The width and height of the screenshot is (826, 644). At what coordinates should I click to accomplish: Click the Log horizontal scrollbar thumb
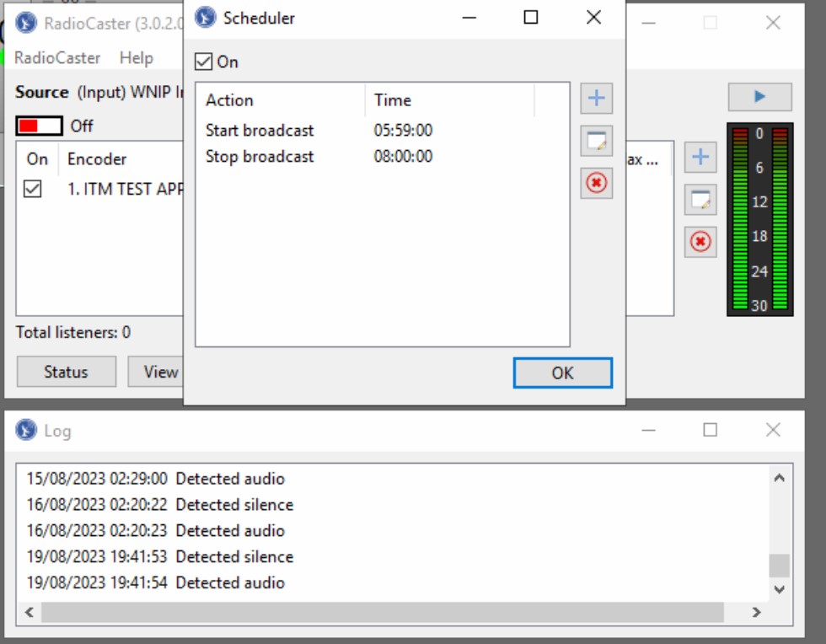click(383, 612)
